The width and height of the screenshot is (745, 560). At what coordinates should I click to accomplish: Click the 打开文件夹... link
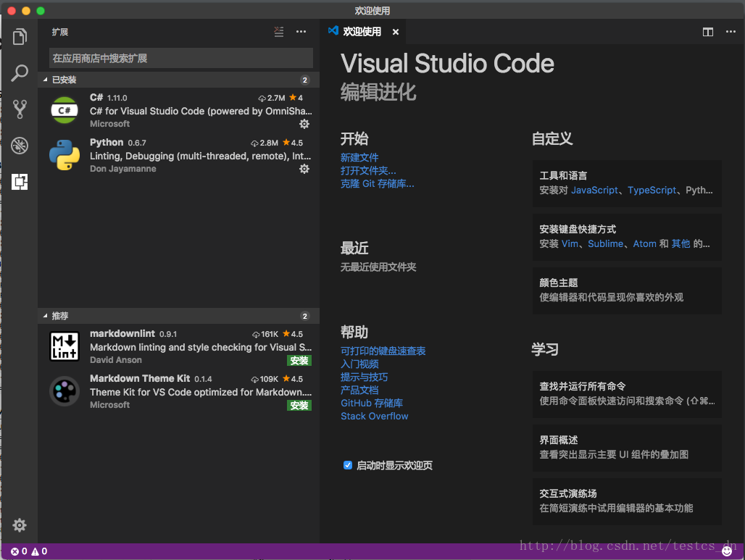click(368, 170)
